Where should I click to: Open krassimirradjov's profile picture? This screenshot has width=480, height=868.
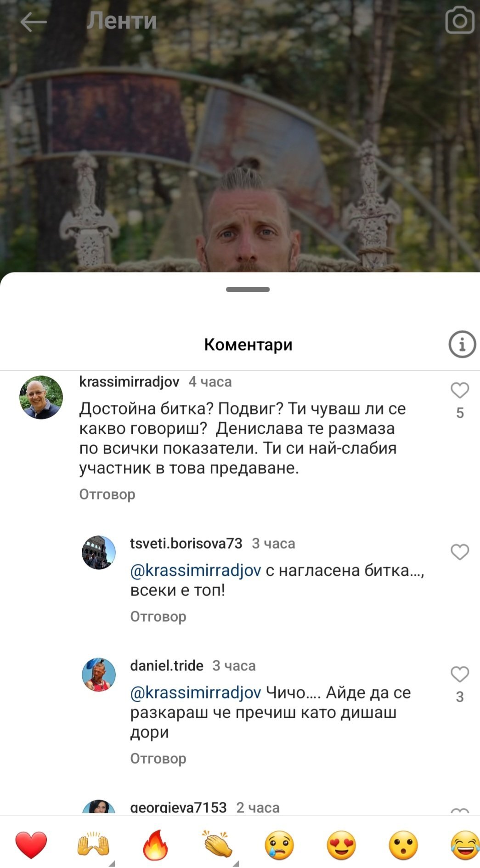coord(41,397)
